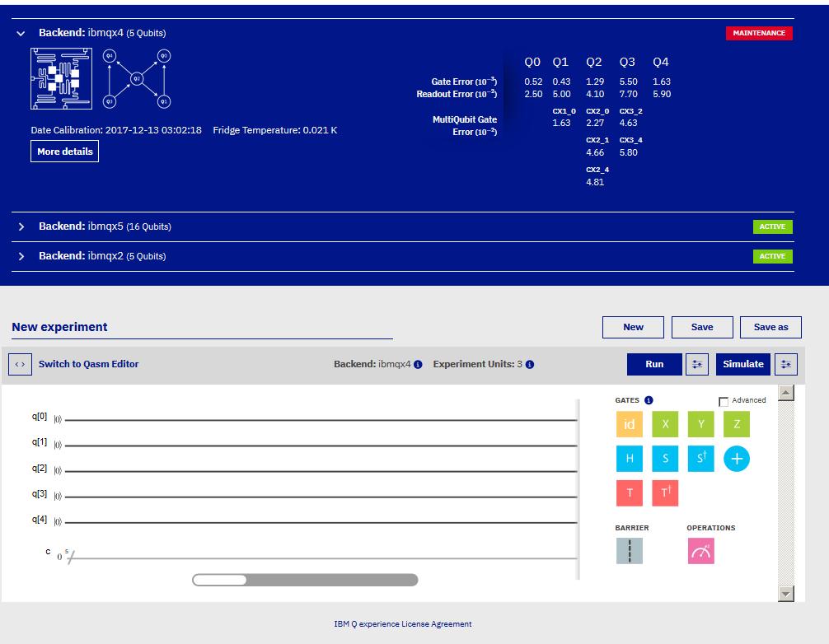Viewport: 829px width, 644px height.
Task: Edit the New experiment title field
Action: click(x=202, y=328)
